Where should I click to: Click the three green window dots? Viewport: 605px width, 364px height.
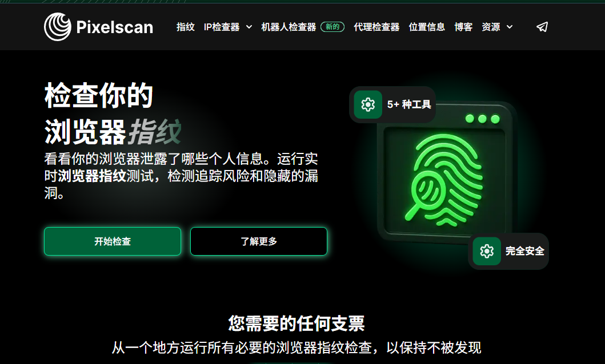tap(482, 119)
